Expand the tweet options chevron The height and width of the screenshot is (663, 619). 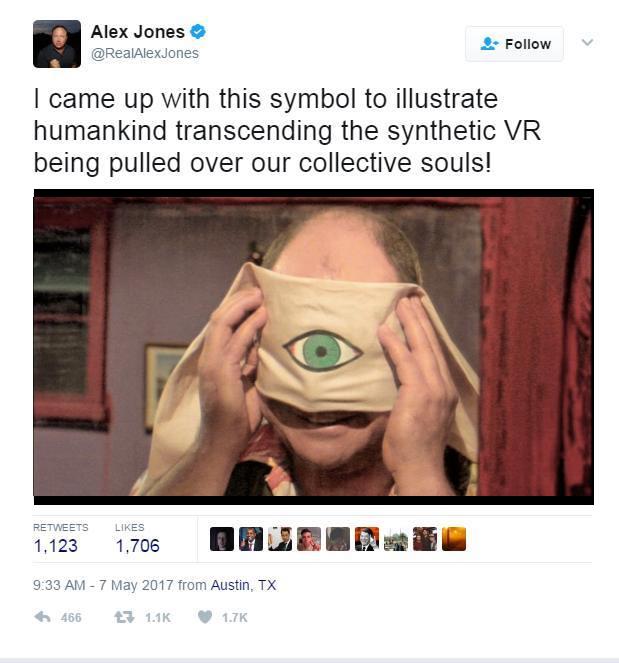587,42
